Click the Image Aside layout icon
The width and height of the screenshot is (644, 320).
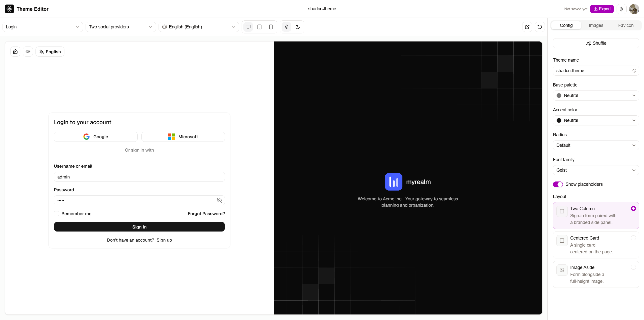click(562, 270)
